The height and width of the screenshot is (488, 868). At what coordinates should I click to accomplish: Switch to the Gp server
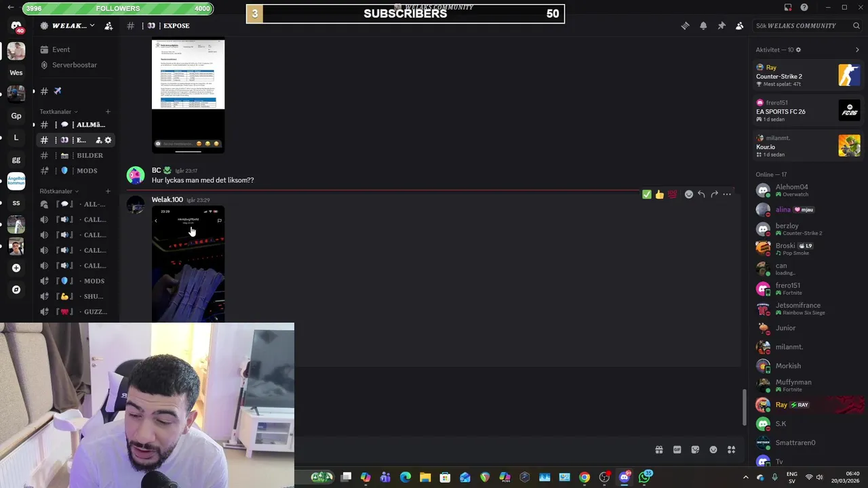click(x=16, y=116)
